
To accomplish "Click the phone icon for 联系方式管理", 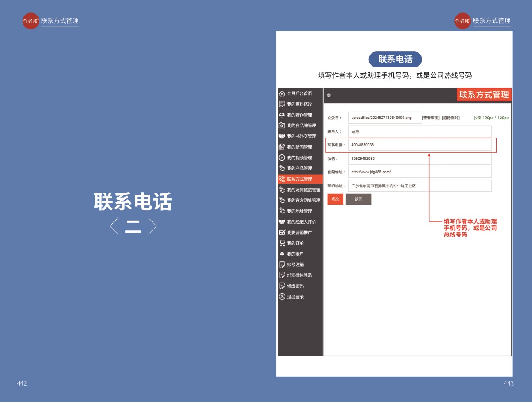I will [282, 179].
